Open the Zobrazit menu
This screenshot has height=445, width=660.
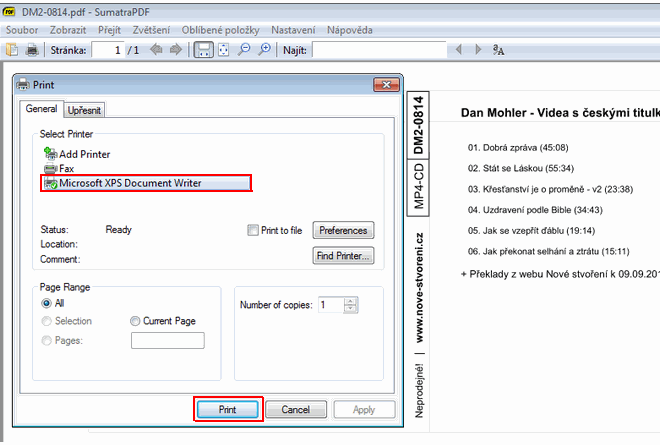coord(68,30)
